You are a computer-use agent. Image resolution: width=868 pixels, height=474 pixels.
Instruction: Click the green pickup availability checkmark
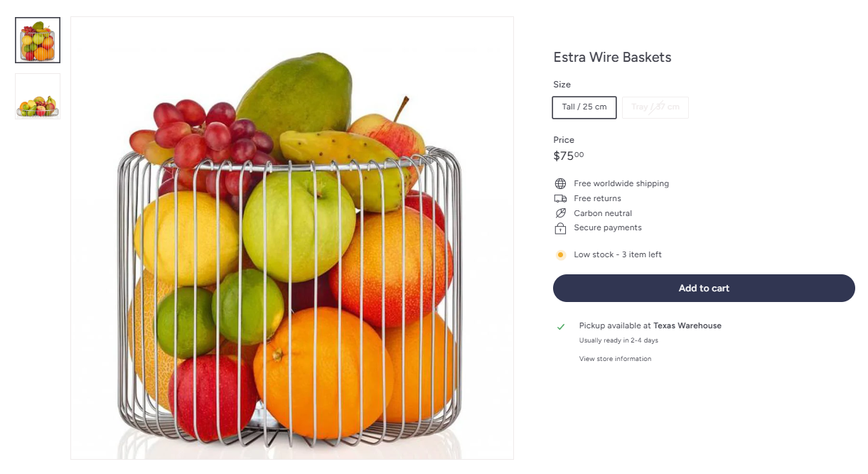pos(561,325)
